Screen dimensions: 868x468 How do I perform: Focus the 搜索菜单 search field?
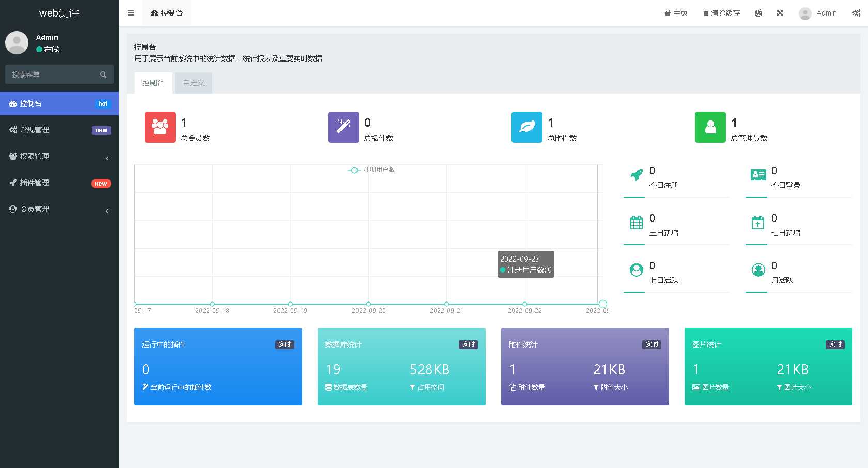coord(52,74)
